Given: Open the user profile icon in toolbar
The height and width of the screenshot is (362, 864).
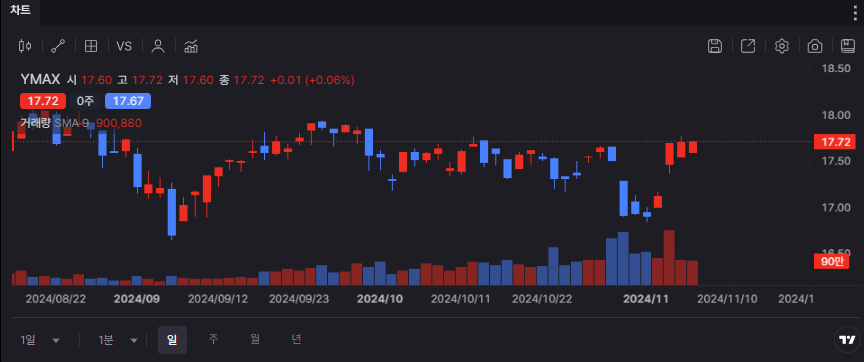Looking at the screenshot, I should pyautogui.click(x=158, y=46).
